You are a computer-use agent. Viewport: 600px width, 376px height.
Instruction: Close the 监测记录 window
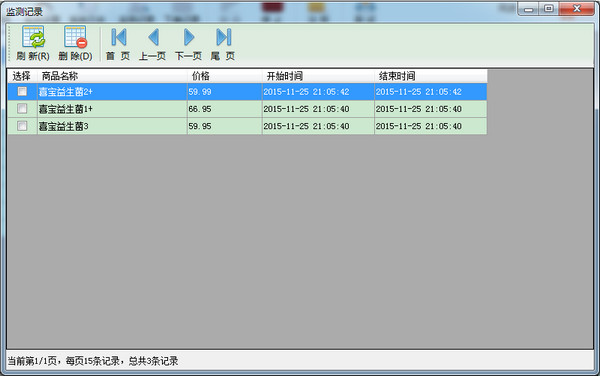[577, 9]
